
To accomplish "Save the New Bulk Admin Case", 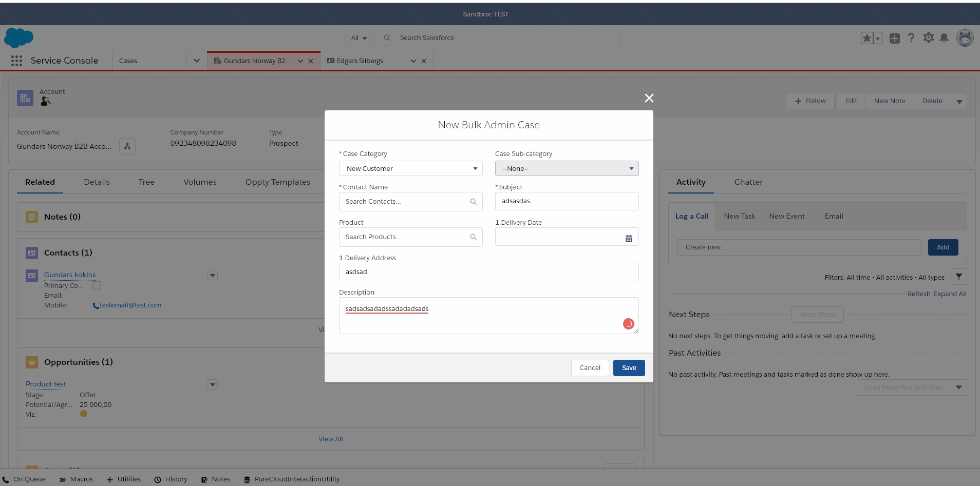I will pyautogui.click(x=629, y=367).
